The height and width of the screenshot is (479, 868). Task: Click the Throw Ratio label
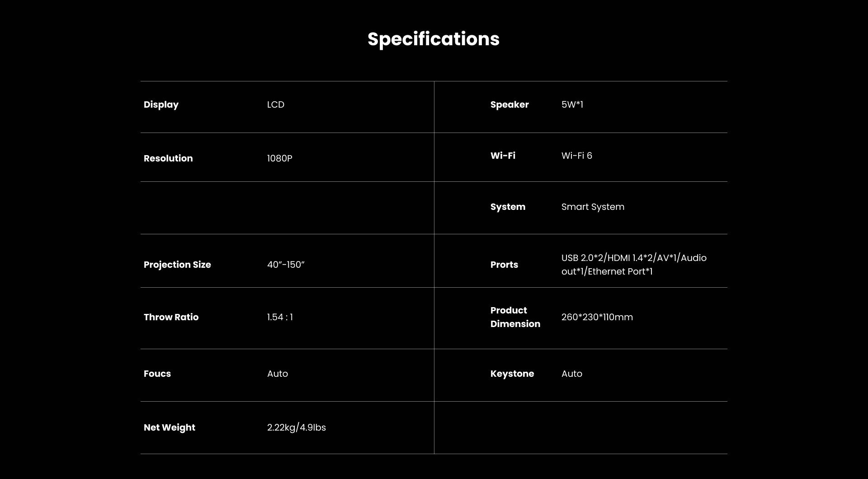tap(171, 317)
